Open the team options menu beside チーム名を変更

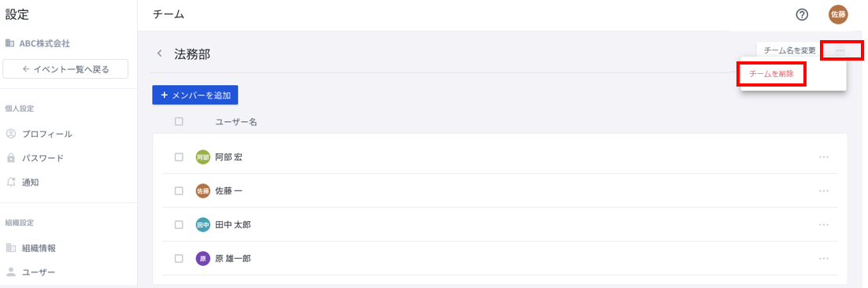(840, 51)
